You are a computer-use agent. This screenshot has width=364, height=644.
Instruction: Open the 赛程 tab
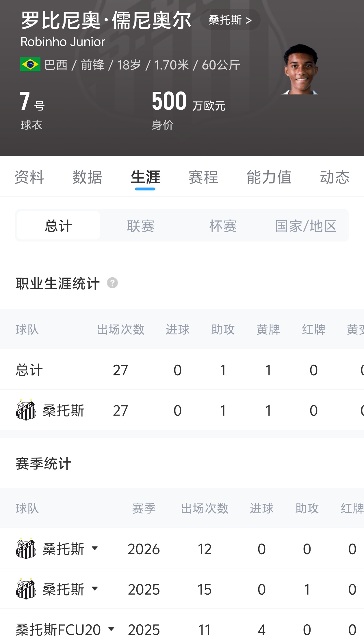coord(203,177)
